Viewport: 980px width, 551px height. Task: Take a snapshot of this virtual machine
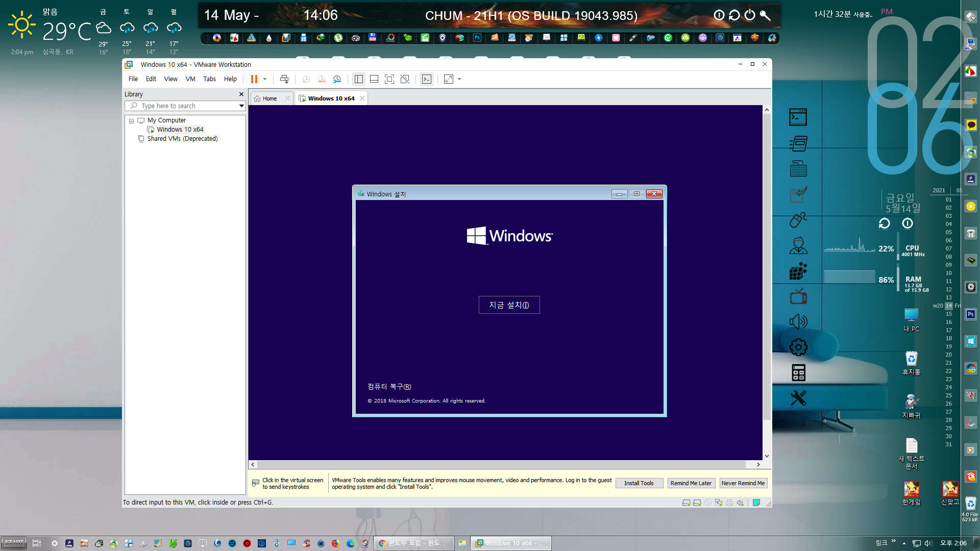click(x=306, y=79)
